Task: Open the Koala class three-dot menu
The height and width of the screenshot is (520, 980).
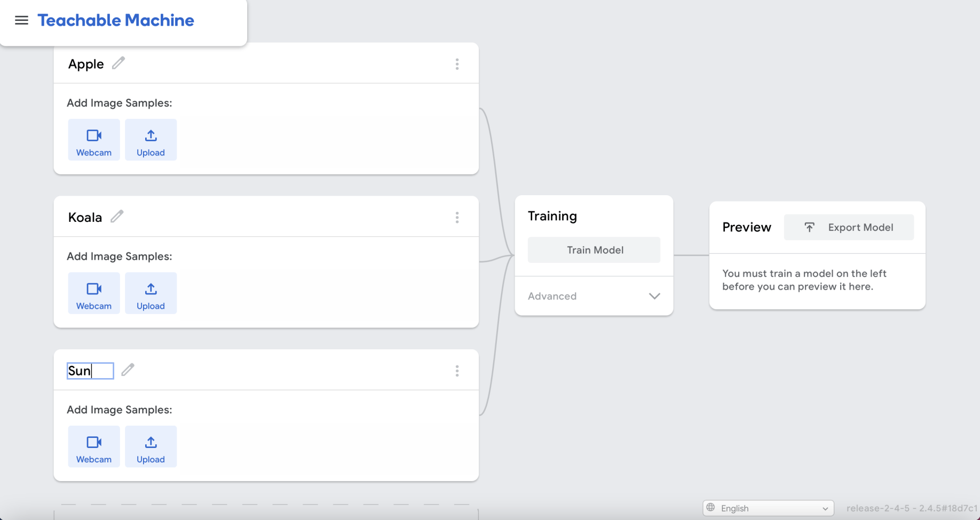Action: coord(457,218)
